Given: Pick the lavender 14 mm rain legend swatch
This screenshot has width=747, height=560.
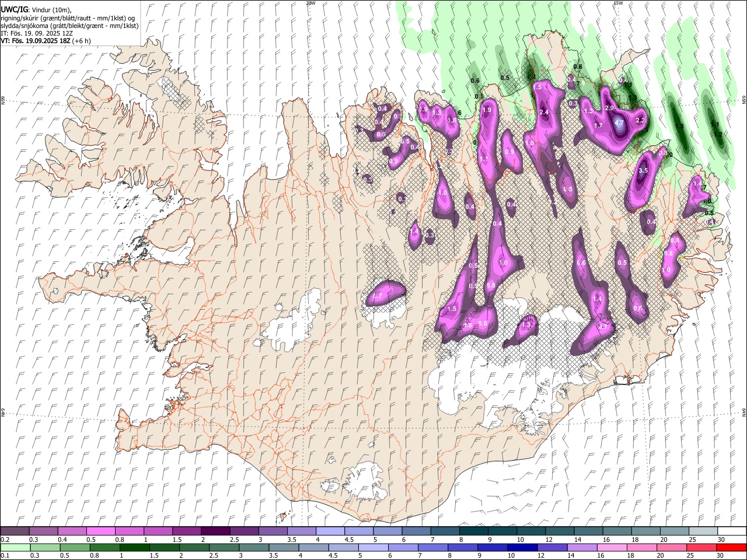Looking at the screenshot, I should pos(582,547).
